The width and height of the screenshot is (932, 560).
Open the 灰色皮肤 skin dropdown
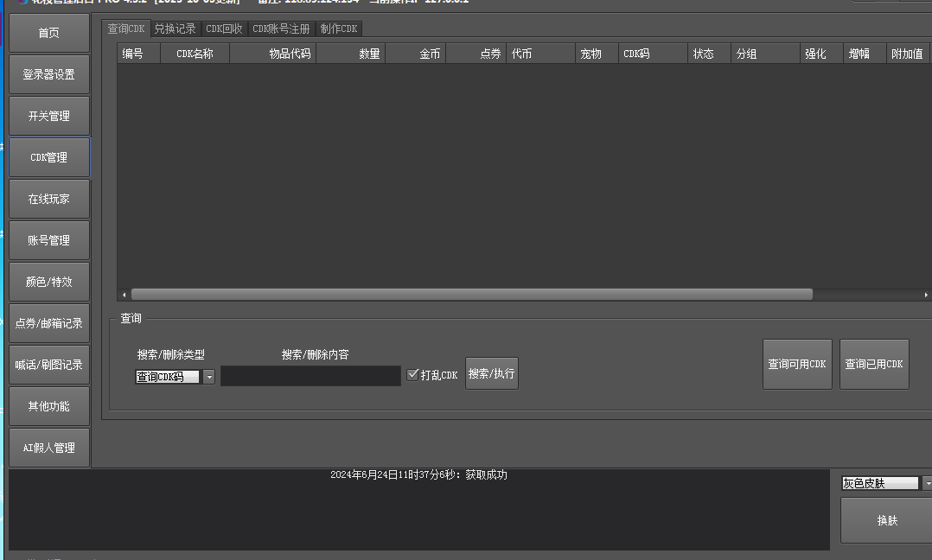pyautogui.click(x=927, y=483)
